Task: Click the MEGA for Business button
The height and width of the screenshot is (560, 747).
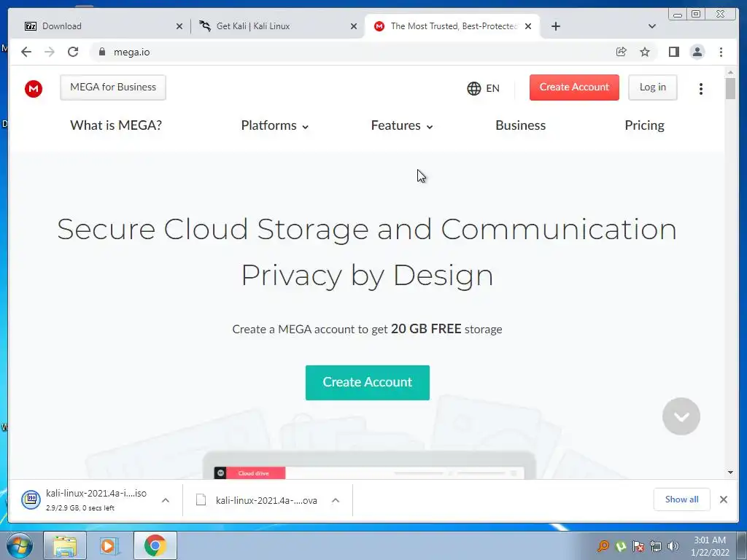Action: [113, 87]
